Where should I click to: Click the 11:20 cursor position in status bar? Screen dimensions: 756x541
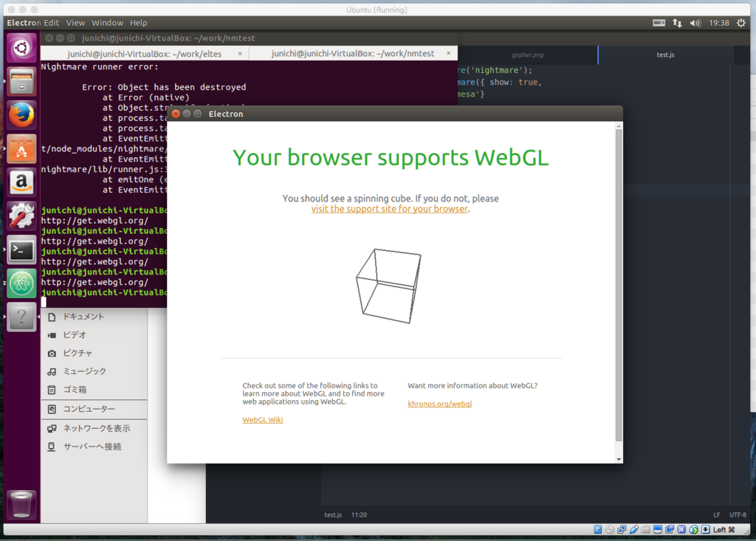[x=360, y=515]
